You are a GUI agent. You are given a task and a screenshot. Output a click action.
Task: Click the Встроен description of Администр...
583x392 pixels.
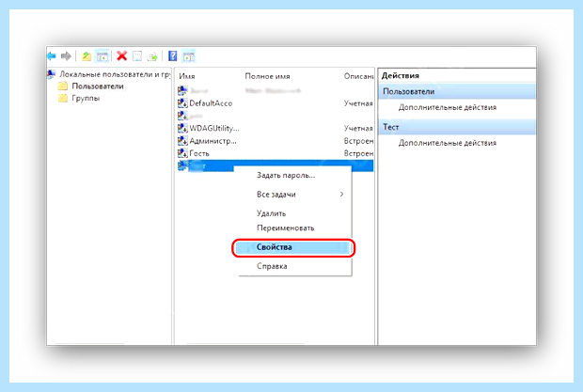[x=358, y=141]
